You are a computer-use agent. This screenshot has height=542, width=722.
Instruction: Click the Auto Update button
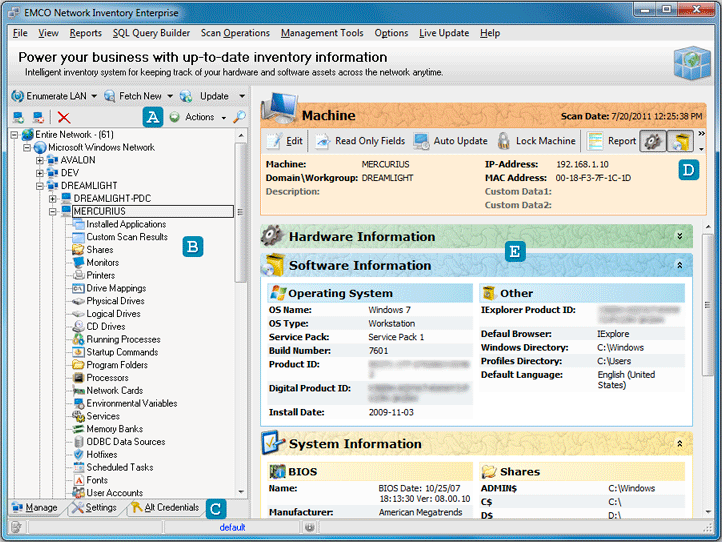pos(450,141)
